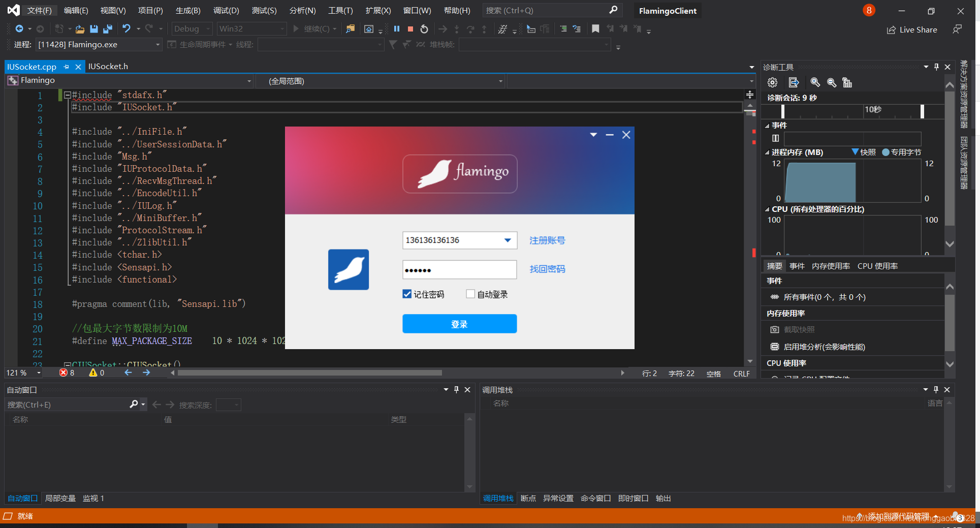Click the editor horizontal scrollbar thumb
Screen dimensions: 980x528
click(x=309, y=373)
